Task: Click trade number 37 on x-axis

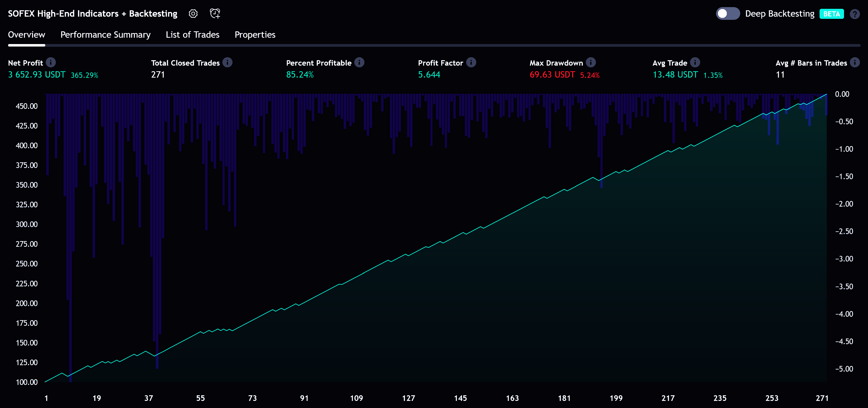Action: pyautogui.click(x=149, y=398)
